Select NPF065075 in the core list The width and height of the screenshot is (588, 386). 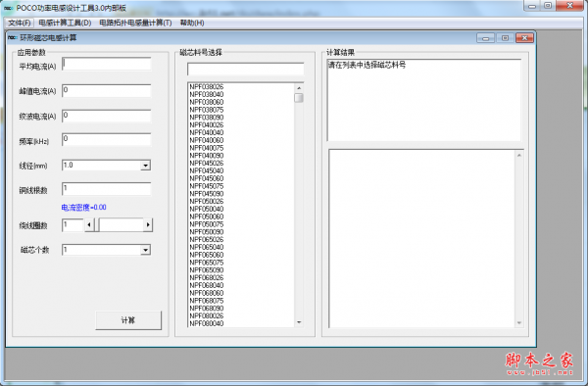[x=207, y=263]
